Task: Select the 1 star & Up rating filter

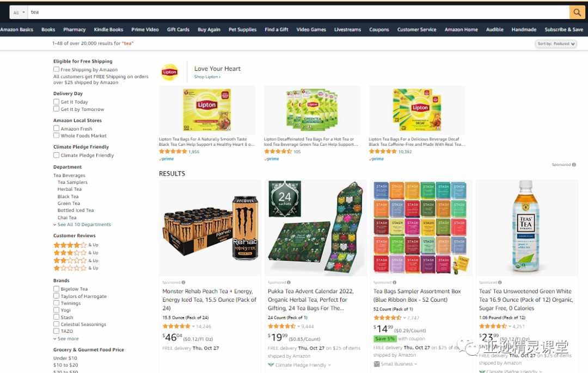Action: tap(76, 268)
